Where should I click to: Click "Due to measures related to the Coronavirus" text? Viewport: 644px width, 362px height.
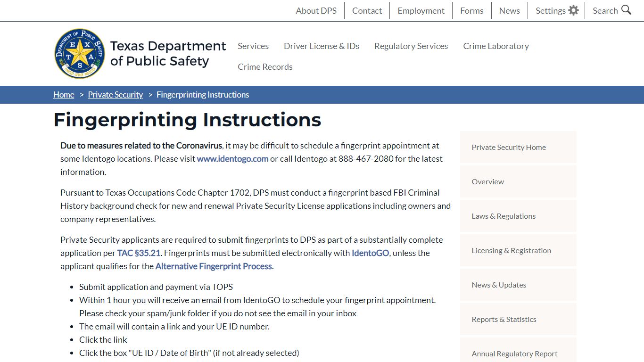click(x=141, y=145)
